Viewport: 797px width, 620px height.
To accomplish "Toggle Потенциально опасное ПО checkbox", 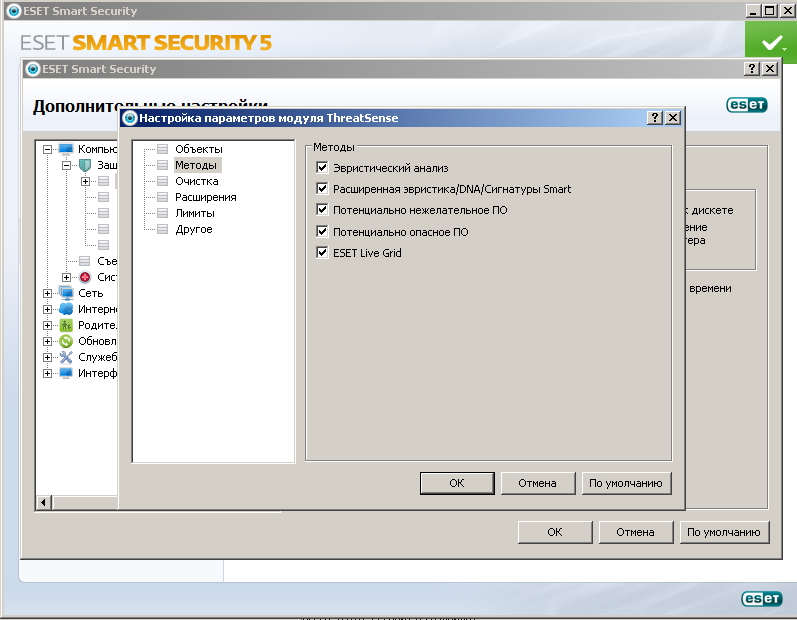I will pos(322,231).
